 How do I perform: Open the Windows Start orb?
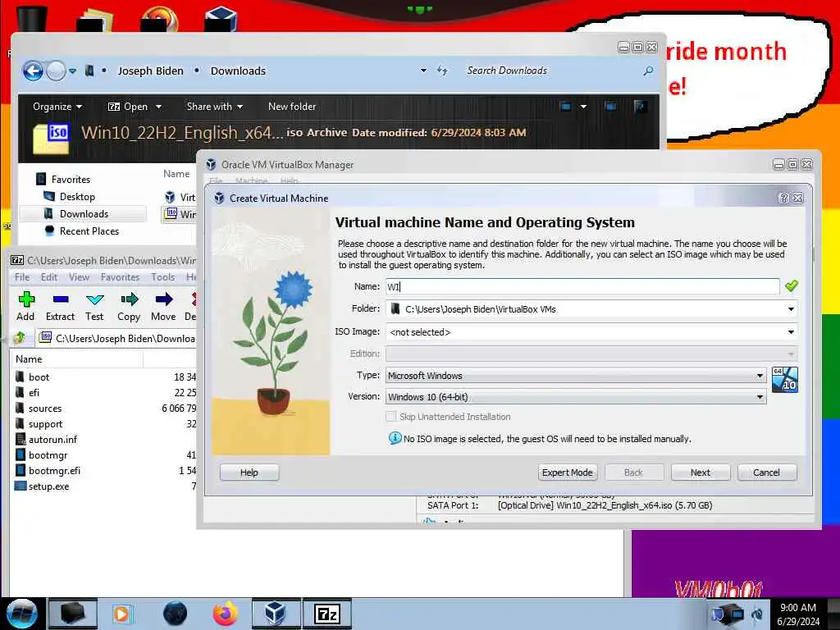[x=22, y=614]
